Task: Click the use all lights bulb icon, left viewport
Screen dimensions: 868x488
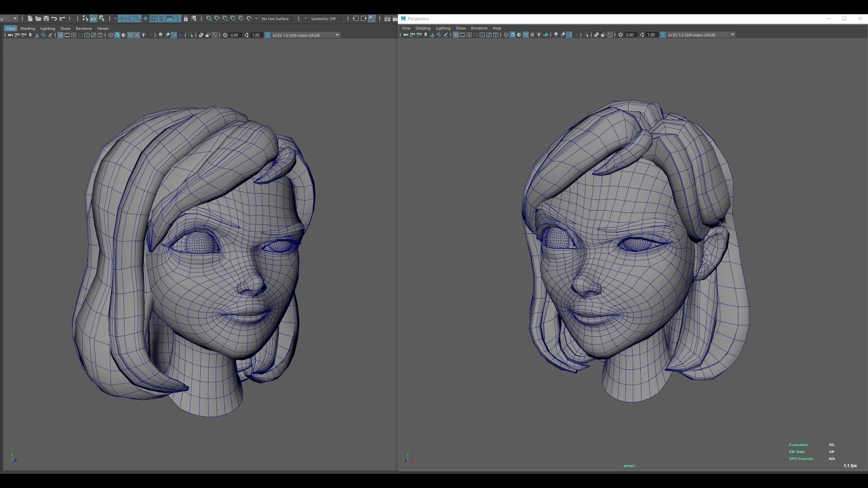Action: 144,35
